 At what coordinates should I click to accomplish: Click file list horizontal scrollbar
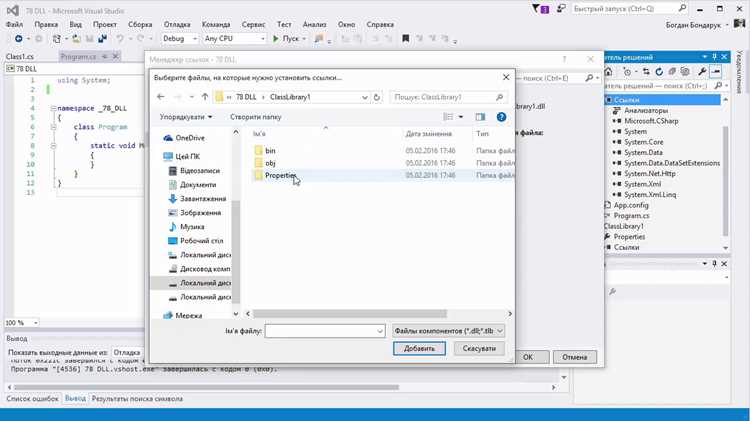pyautogui.click(x=350, y=314)
